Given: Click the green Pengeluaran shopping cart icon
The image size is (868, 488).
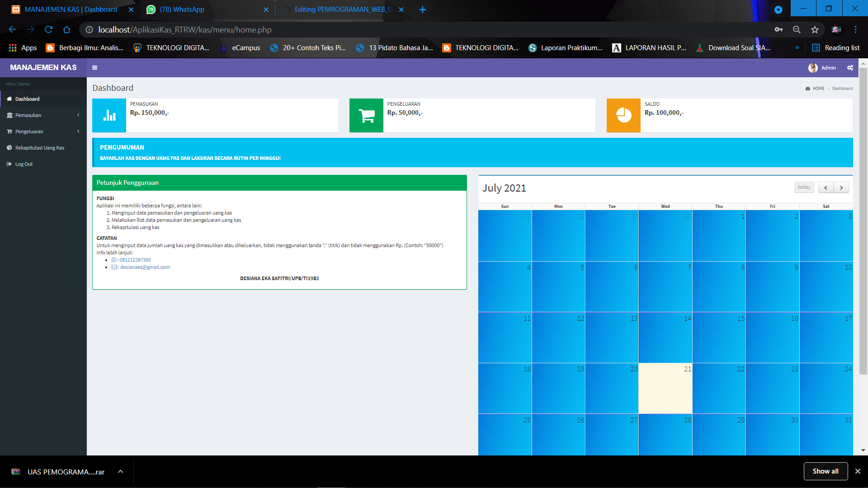Looking at the screenshot, I should tap(366, 116).
